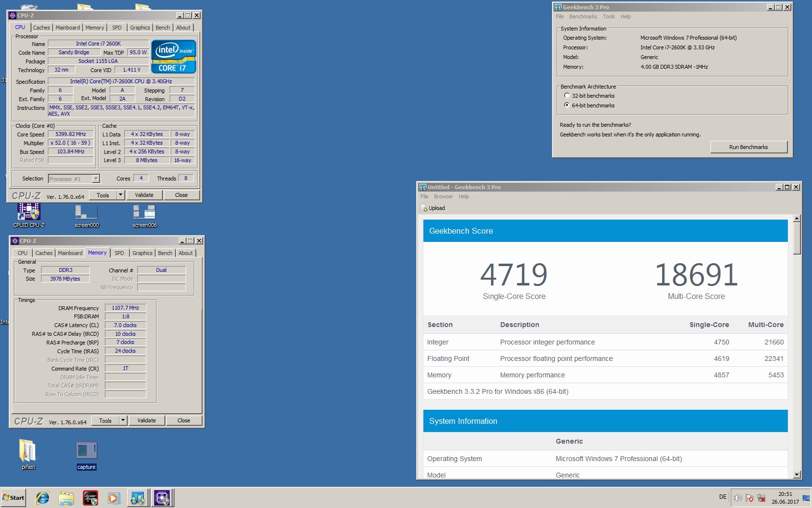
Task: Click the Memory CPU-Z window title icon
Action: tap(15, 241)
